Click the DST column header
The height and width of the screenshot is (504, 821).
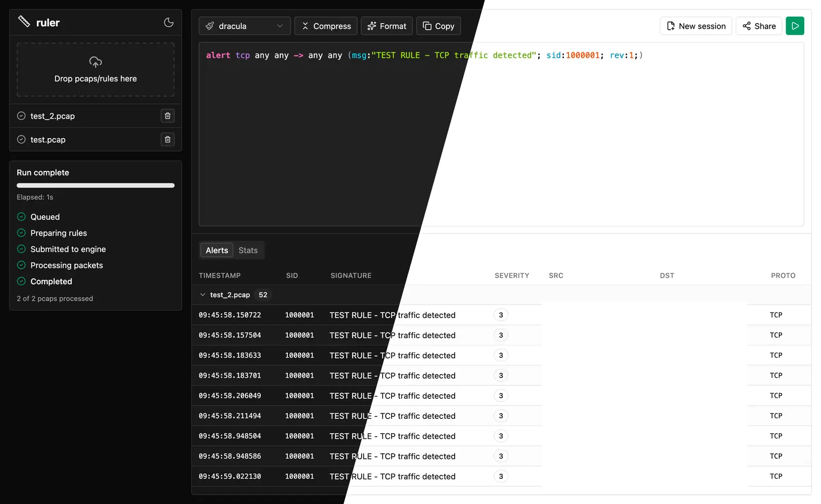[x=667, y=276]
